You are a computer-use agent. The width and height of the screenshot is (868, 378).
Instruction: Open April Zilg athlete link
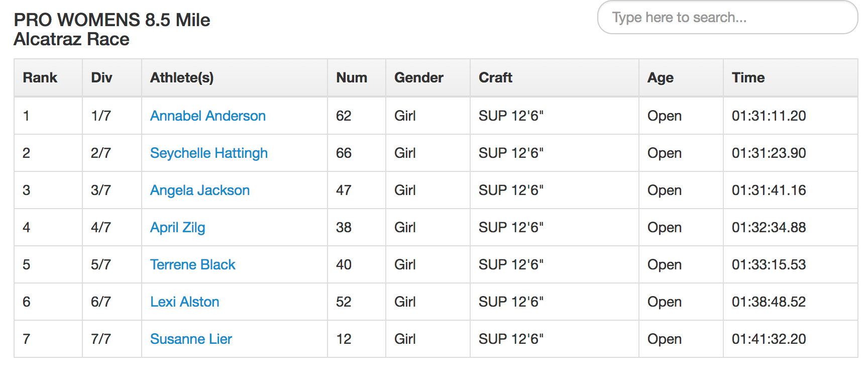pos(177,227)
